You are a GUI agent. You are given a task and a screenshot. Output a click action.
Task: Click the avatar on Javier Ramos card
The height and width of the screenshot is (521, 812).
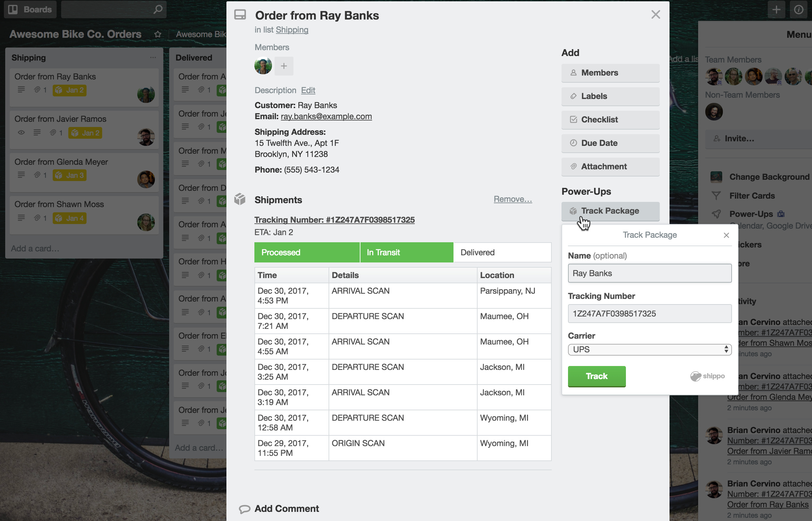tap(146, 137)
